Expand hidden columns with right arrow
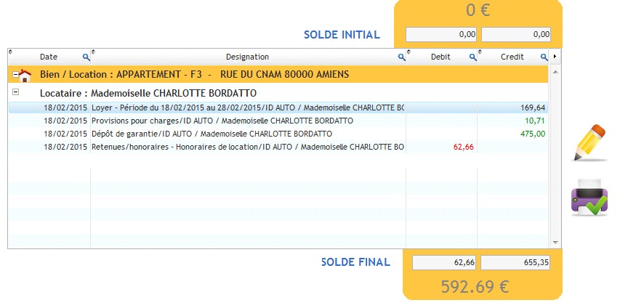Viewport: 644px width, 308px height. point(555,56)
